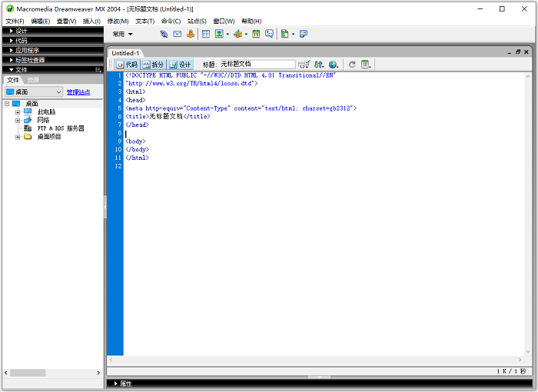Open the 修改(M) menu
This screenshot has height=392, width=538.
118,21
